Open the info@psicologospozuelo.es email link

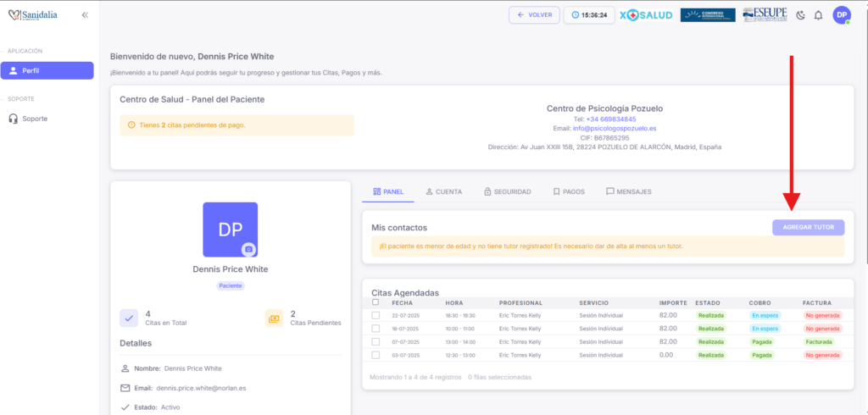coord(603,129)
